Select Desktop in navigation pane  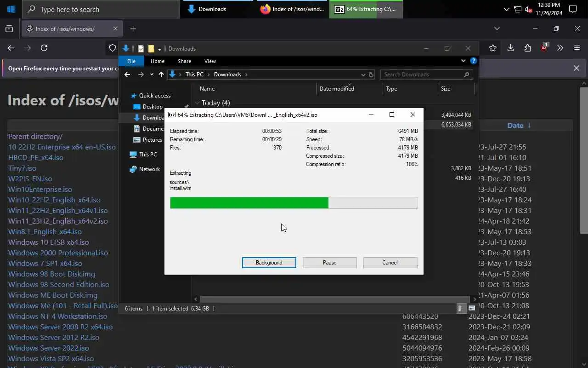tap(153, 107)
